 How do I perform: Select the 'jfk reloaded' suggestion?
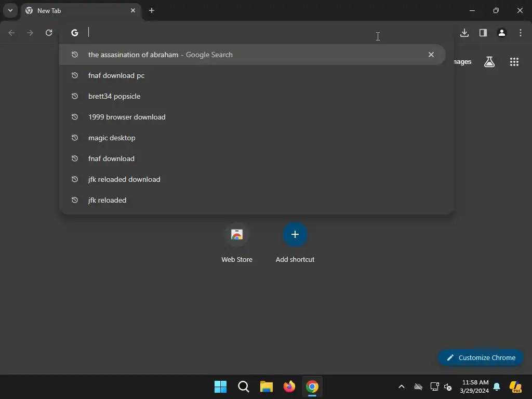pos(252,200)
